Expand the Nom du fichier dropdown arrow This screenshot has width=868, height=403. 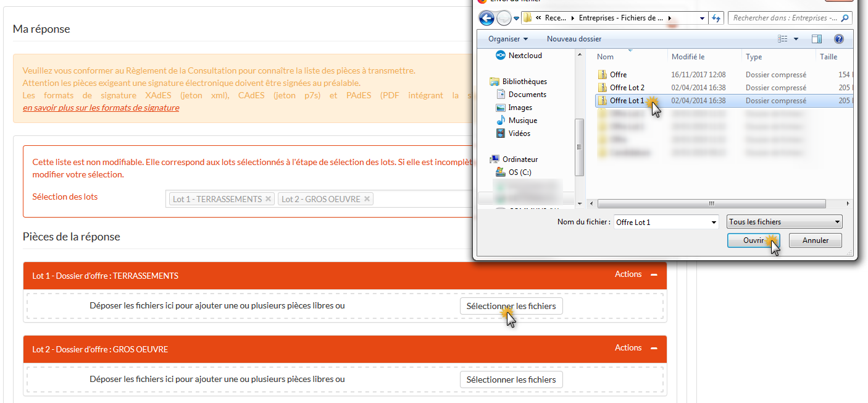(x=714, y=222)
